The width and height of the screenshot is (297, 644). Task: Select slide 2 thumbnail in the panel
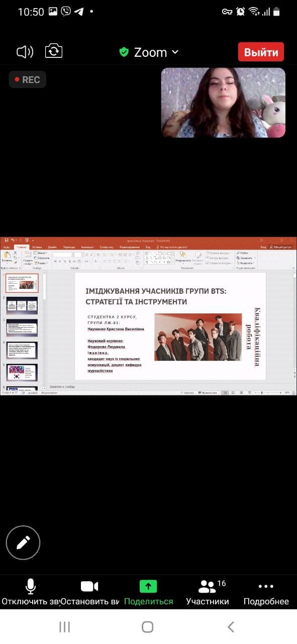22,305
